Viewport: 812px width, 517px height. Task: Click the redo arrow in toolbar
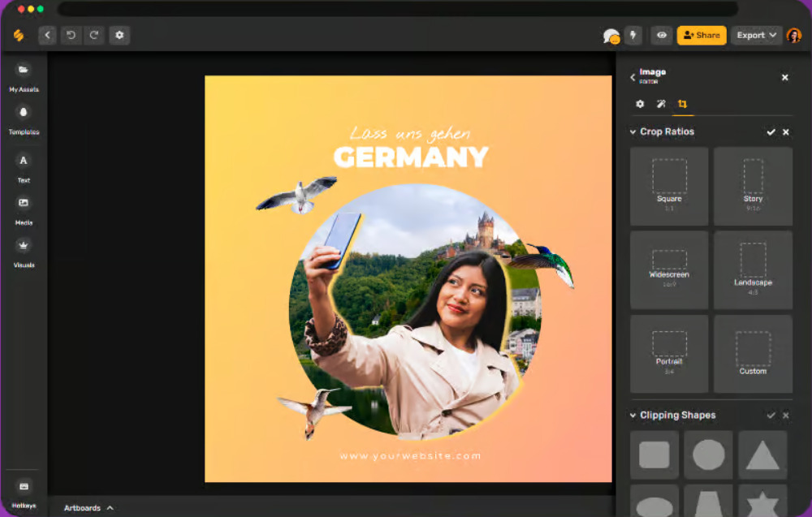click(x=94, y=35)
